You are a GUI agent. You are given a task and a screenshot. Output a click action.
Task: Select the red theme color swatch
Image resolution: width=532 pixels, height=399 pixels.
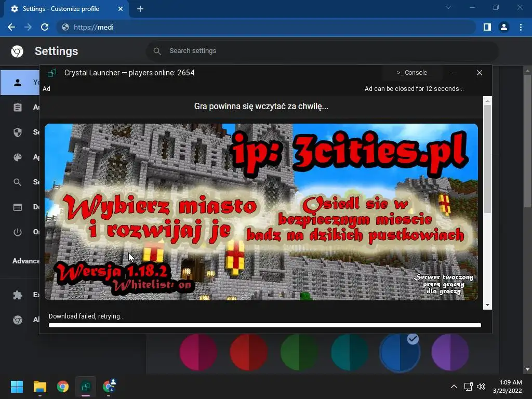point(249,352)
